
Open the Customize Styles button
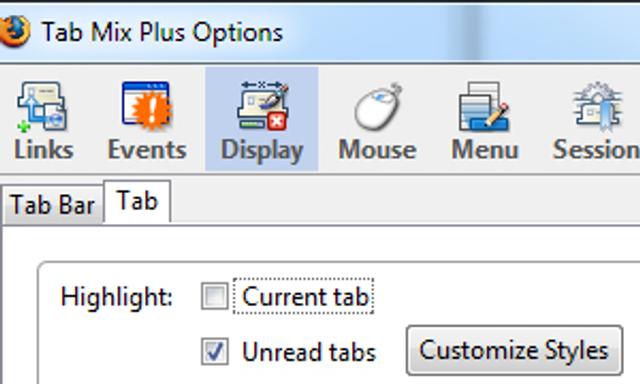click(514, 351)
